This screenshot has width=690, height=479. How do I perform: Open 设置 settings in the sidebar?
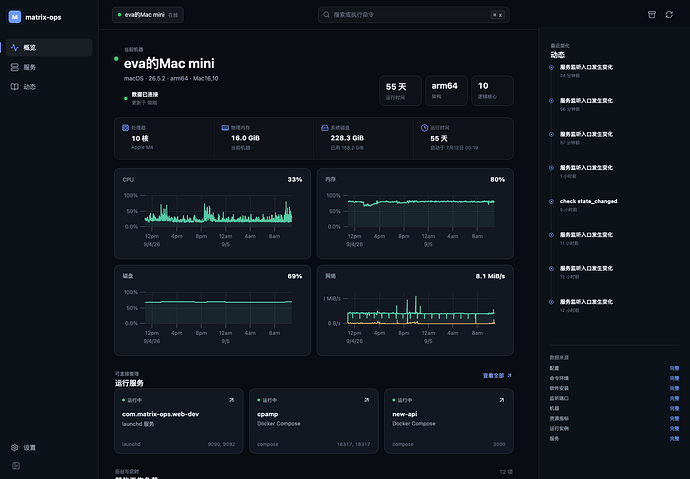49,447
